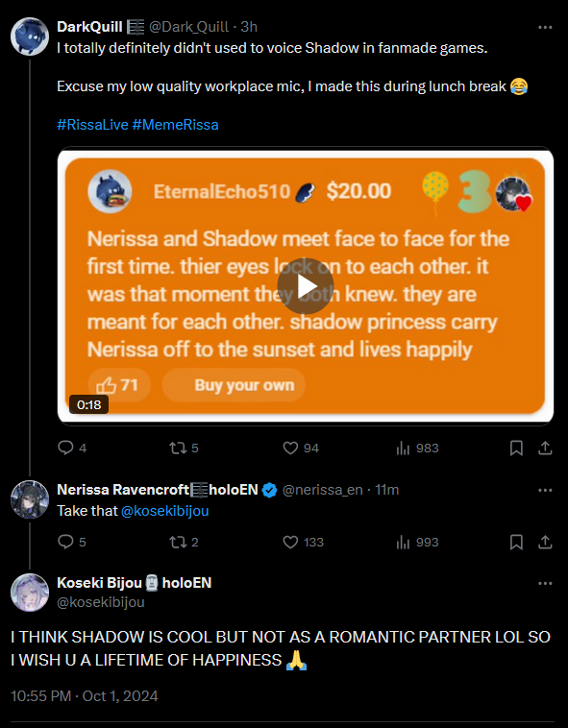Share DarkQuill's tweet via share icon

coord(545,448)
